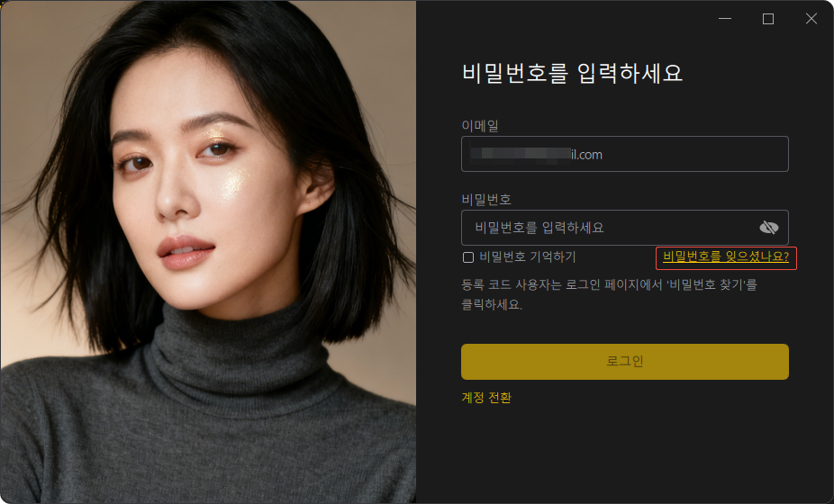Maximize the login window
Screen dimensions: 834x504
pos(768,19)
